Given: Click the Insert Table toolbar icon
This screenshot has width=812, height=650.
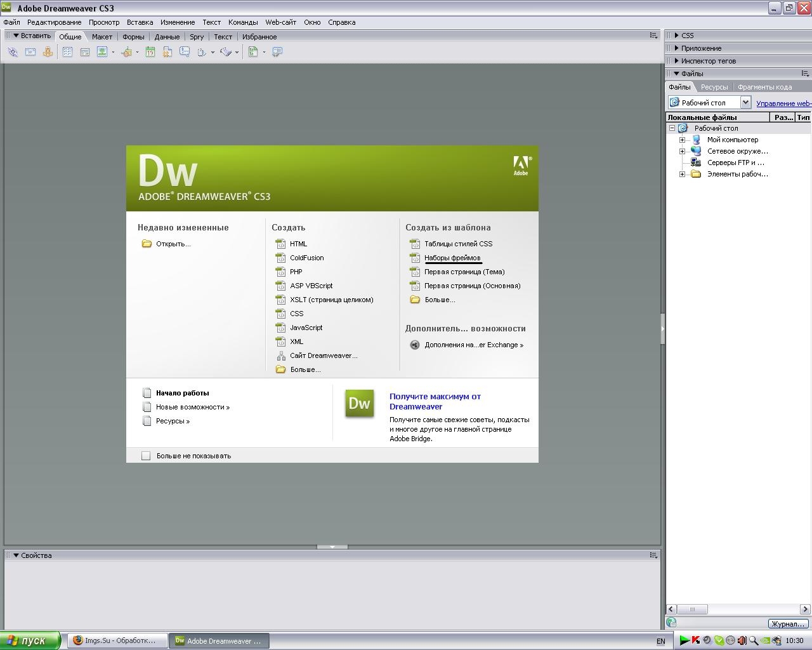Looking at the screenshot, I should [67, 52].
